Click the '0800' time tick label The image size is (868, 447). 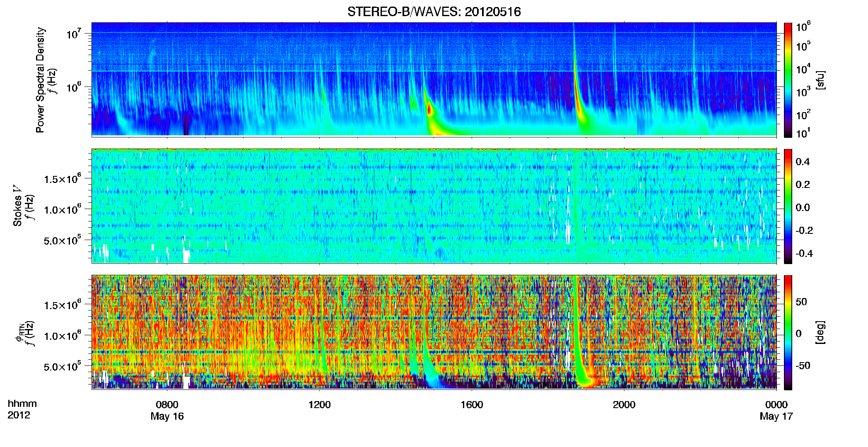tap(167, 405)
